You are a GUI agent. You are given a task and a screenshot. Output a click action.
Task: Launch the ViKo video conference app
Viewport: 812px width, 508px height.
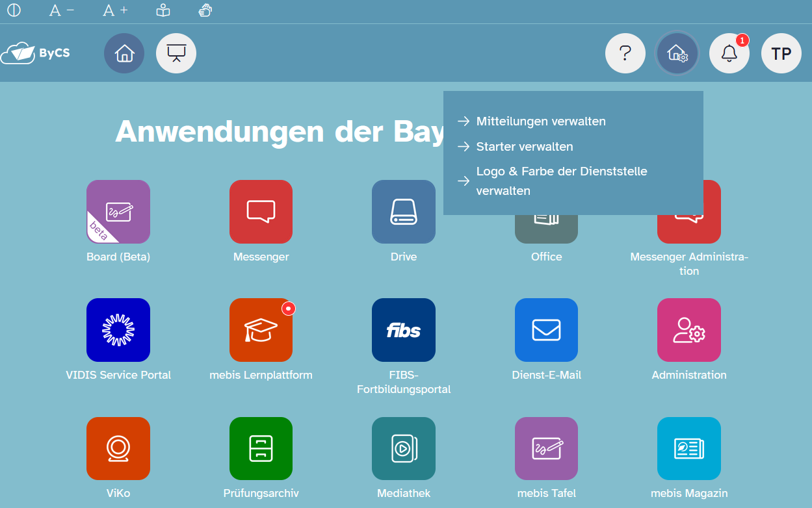(118, 449)
